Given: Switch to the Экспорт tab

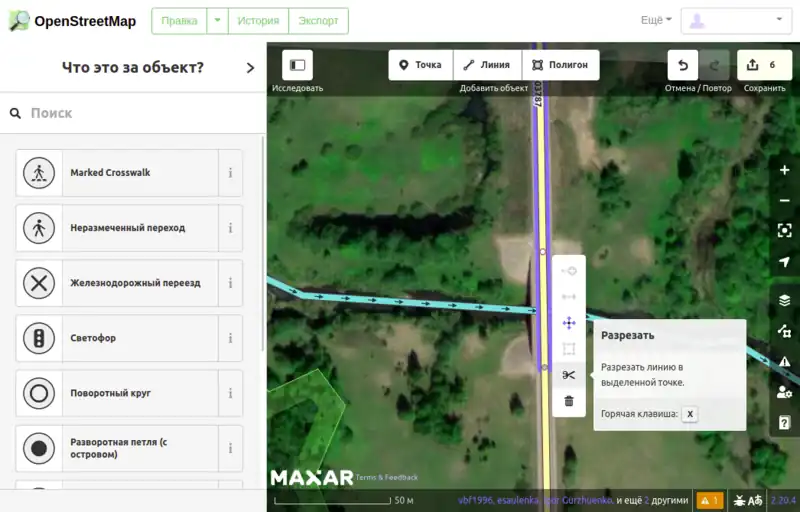Looking at the screenshot, I should [x=318, y=21].
